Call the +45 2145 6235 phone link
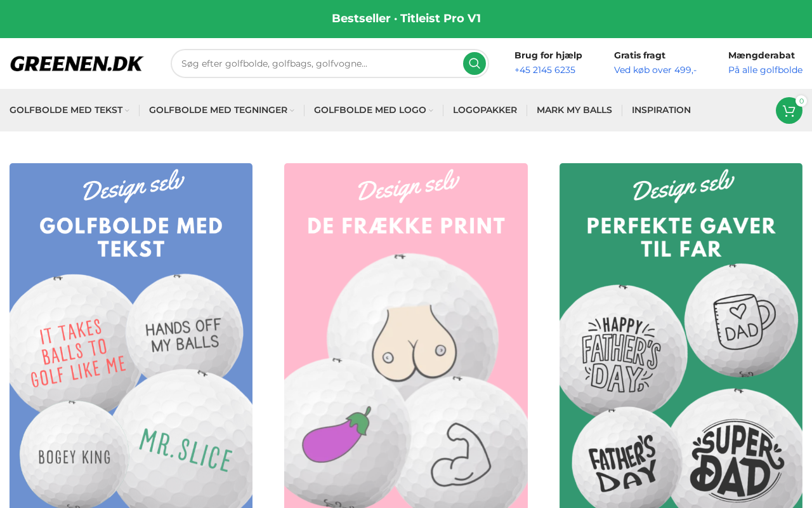812x508 pixels. point(545,70)
